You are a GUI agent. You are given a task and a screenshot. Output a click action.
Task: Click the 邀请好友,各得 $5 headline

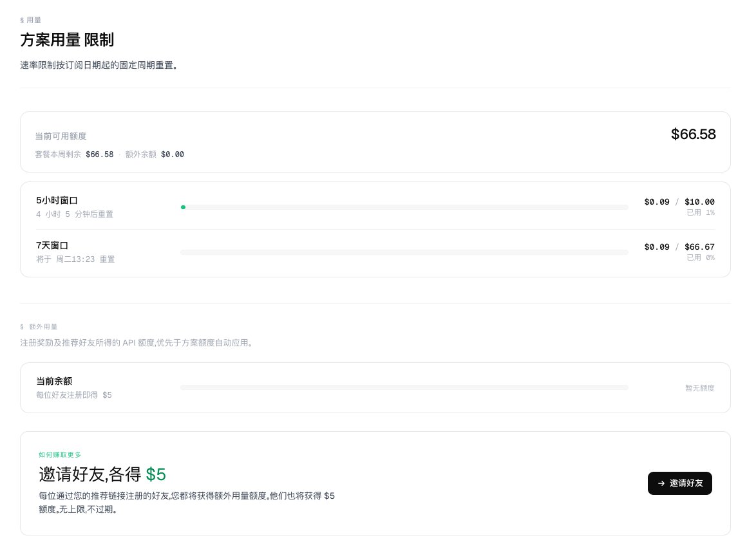point(102,474)
